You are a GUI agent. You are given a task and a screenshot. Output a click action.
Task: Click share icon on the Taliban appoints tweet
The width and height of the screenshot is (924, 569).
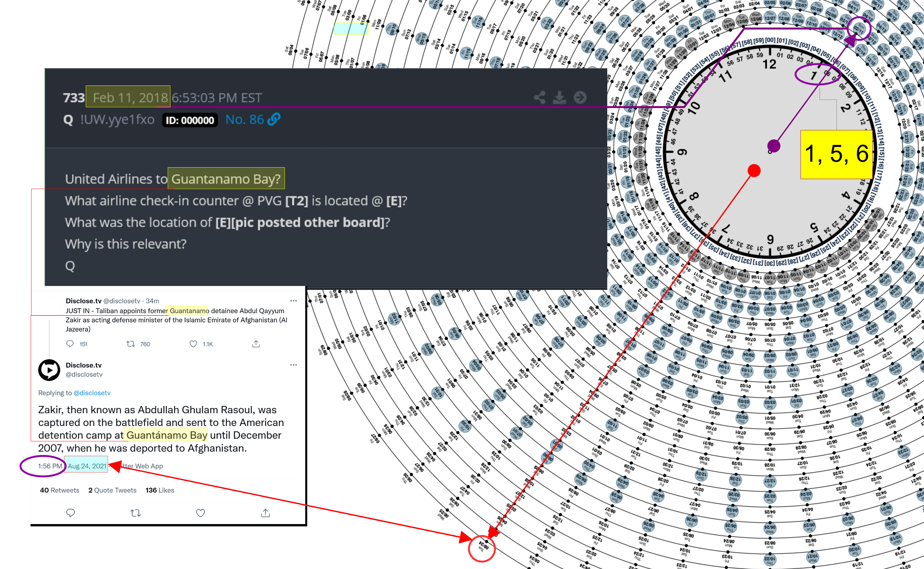coord(256,344)
